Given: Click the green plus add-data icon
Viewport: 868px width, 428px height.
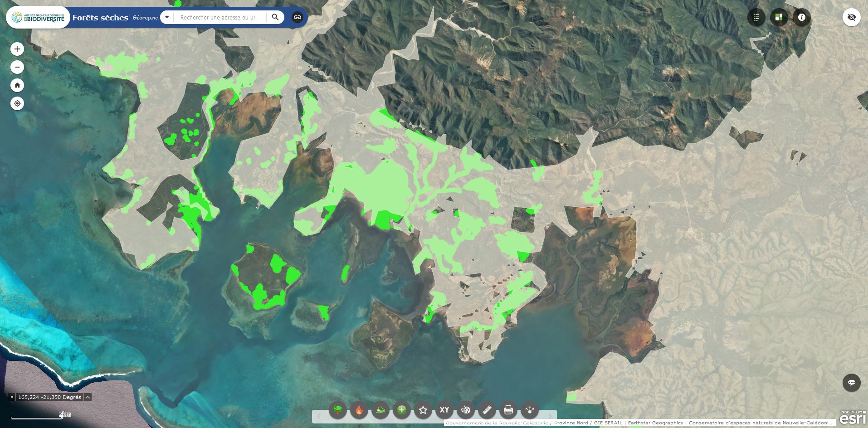Looking at the screenshot, I should coord(402,410).
